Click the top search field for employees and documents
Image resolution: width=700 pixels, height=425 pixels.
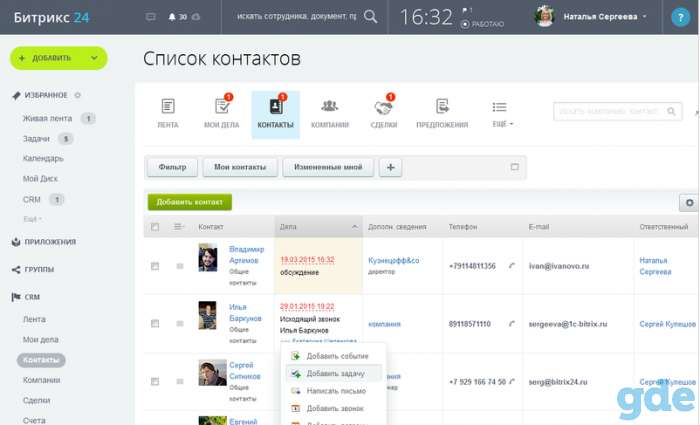[x=296, y=17]
